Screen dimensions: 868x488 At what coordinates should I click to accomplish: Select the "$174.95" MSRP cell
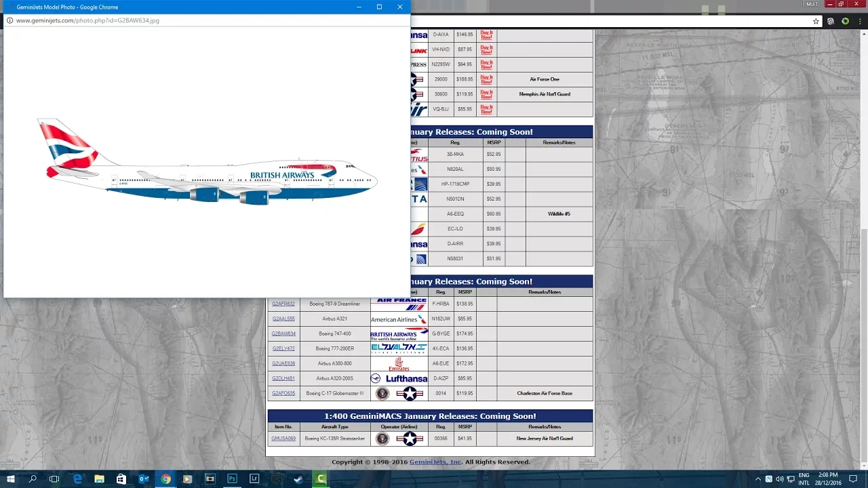(x=465, y=333)
